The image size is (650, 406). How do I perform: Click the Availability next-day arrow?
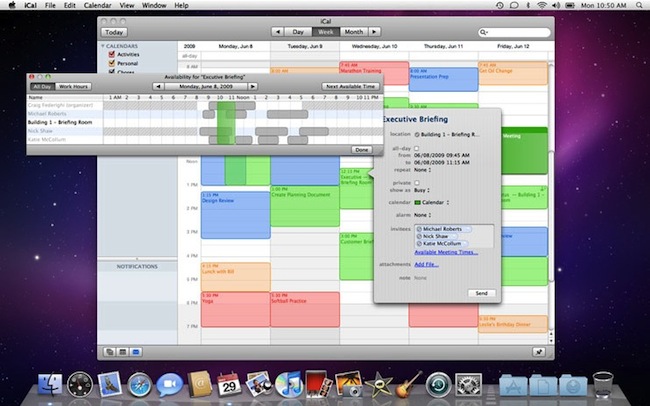pyautogui.click(x=253, y=87)
